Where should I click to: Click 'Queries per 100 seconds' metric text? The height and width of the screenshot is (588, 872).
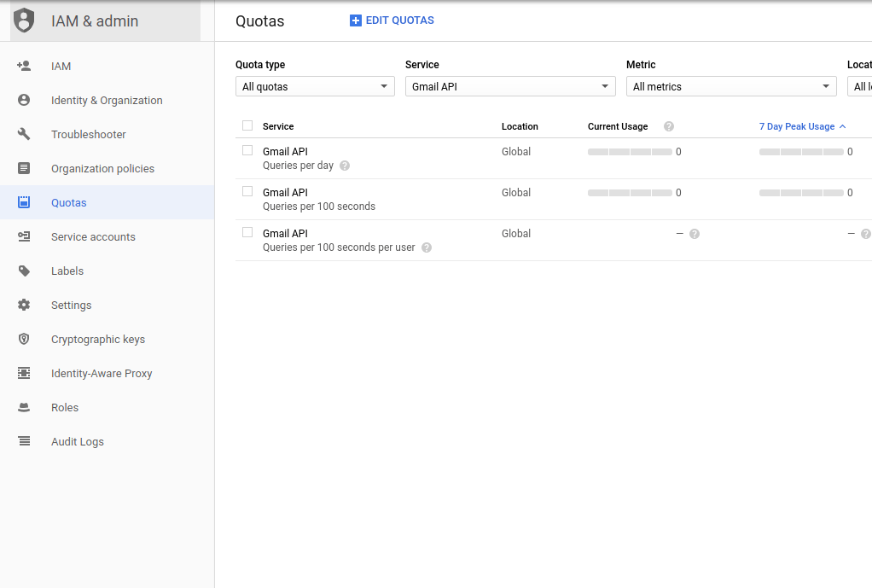(318, 207)
